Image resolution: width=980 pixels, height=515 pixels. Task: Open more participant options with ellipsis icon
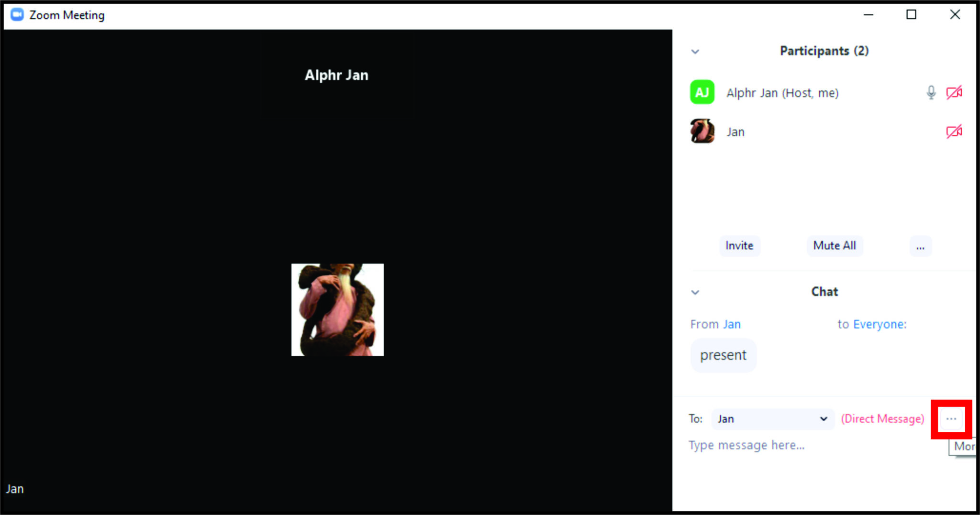tap(920, 246)
